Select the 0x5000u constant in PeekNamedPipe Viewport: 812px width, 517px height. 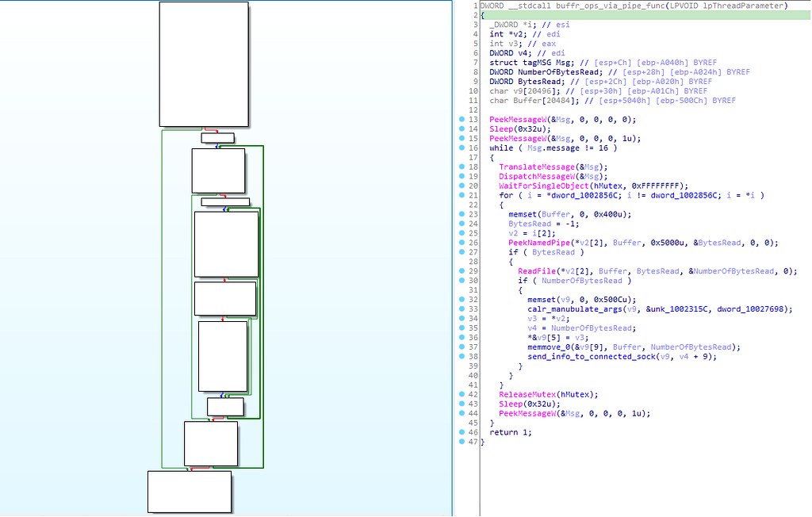pos(668,243)
